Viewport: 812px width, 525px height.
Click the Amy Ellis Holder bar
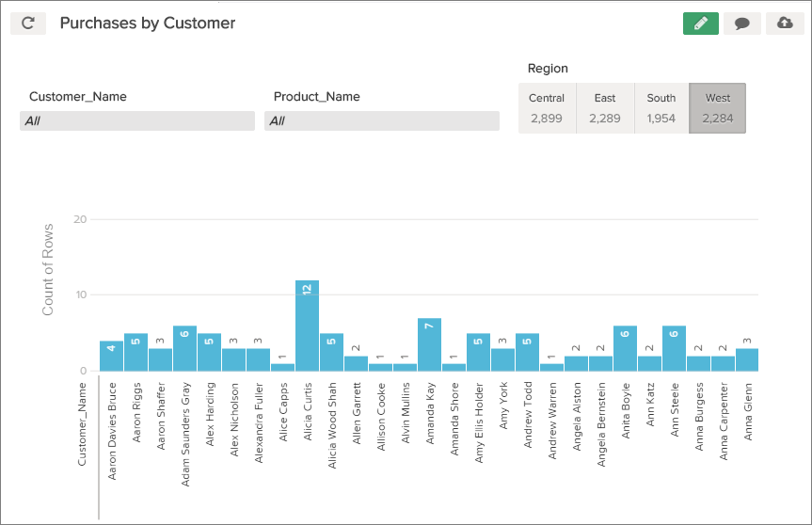pyautogui.click(x=478, y=352)
